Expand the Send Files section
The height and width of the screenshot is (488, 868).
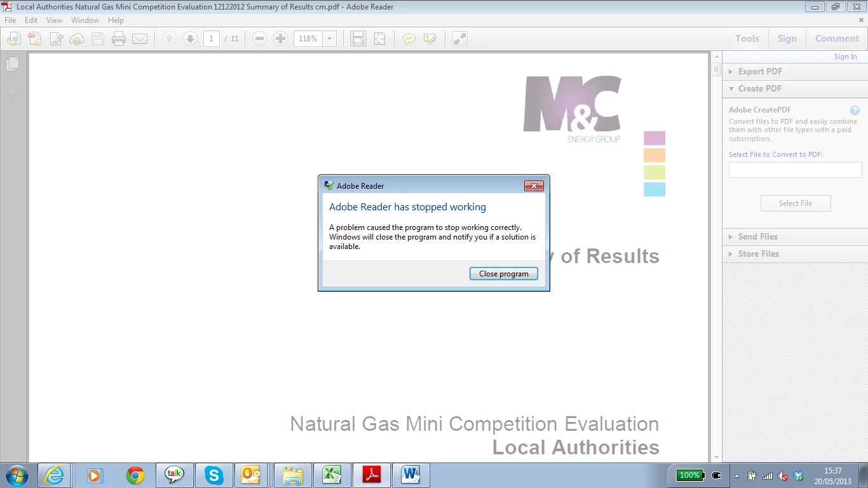[794, 236]
